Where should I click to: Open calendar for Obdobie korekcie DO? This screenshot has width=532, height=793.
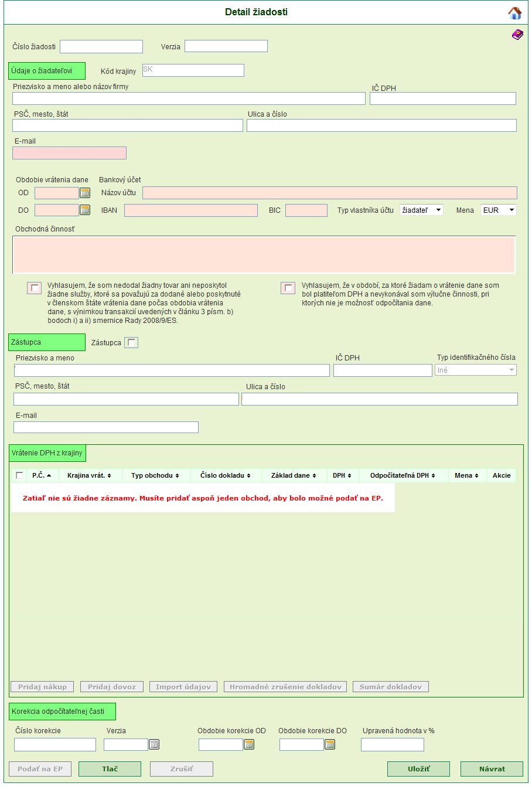pyautogui.click(x=330, y=744)
